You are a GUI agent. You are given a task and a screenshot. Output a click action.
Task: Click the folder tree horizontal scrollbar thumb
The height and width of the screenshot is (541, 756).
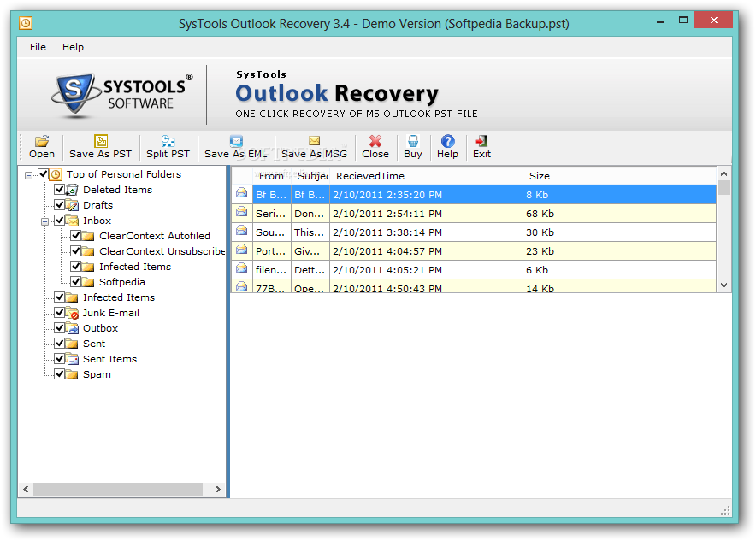coord(118,490)
